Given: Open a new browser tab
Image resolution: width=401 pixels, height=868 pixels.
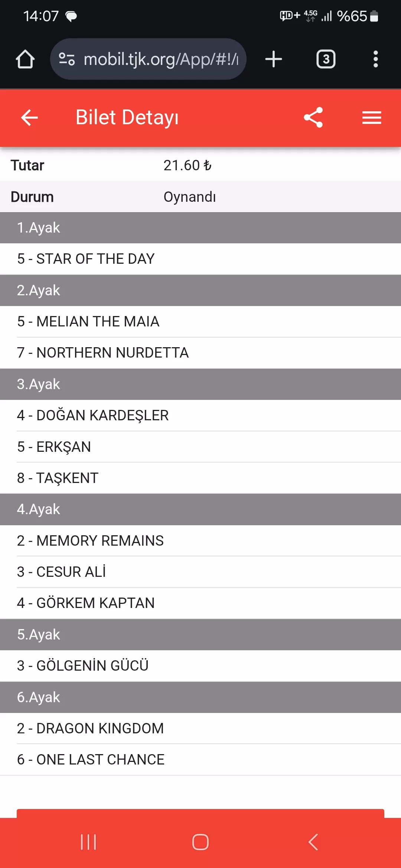Looking at the screenshot, I should click(274, 59).
